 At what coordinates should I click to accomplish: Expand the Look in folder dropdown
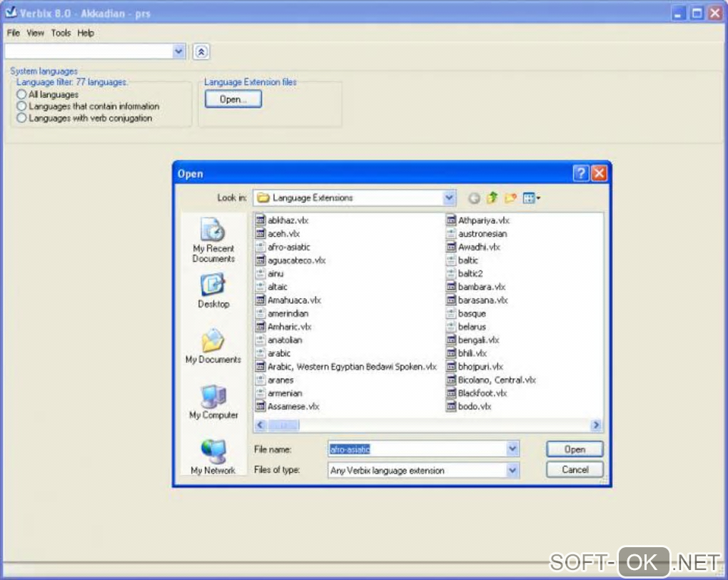[449, 198]
